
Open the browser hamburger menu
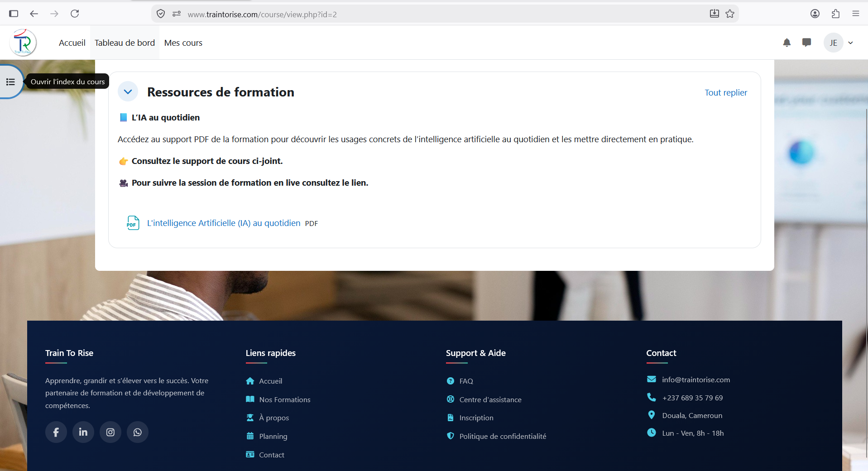click(x=856, y=14)
